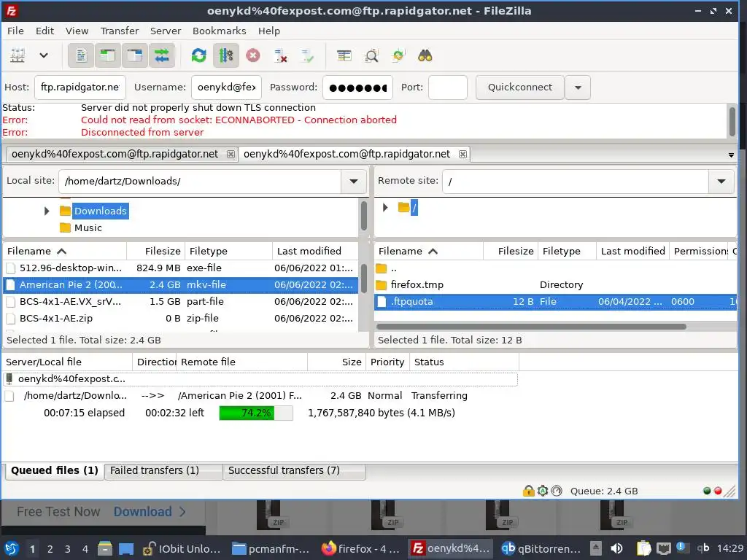Viewport: 747px width, 560px height.
Task: Open the Remote site path dropdown
Action: click(x=721, y=181)
